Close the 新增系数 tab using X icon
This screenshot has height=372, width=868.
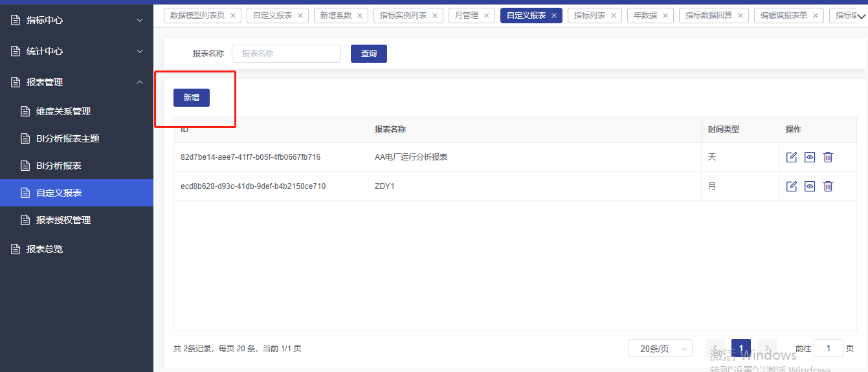pyautogui.click(x=360, y=16)
